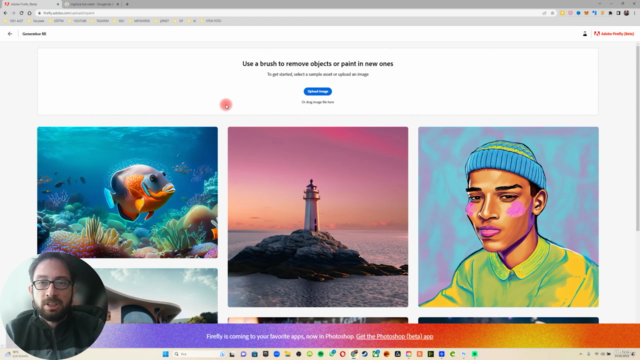The image size is (640, 360).
Task: Click the browser home button
Action: pyautogui.click(x=29, y=13)
